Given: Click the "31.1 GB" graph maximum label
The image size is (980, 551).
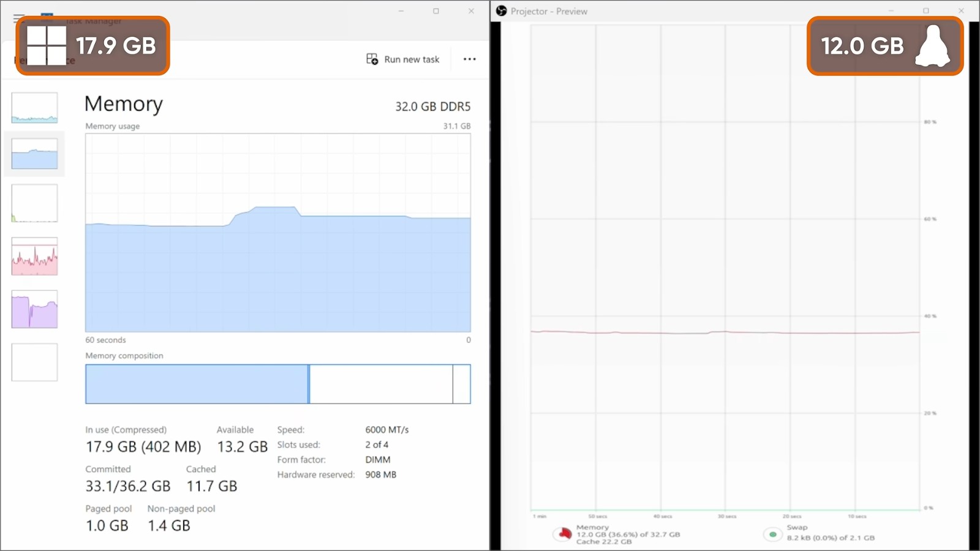Looking at the screenshot, I should 457,126.
